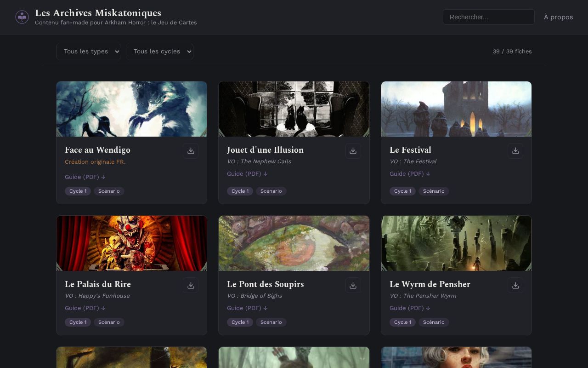
Task: Click the Le Festival title
Action: [410, 150]
